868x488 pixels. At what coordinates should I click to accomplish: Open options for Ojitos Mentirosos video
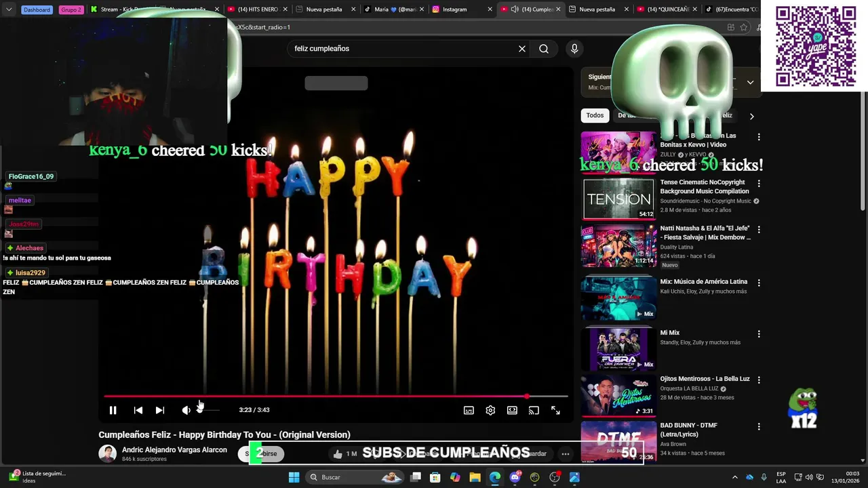(759, 380)
